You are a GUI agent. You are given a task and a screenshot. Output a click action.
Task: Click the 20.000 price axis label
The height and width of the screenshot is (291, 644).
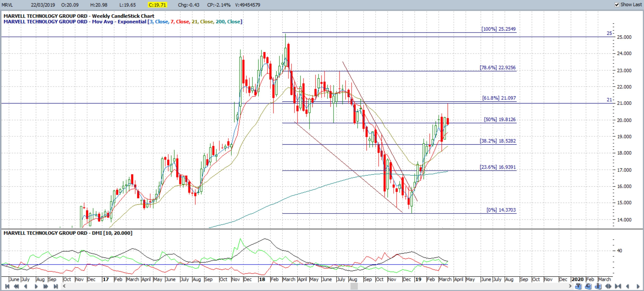[x=624, y=120]
